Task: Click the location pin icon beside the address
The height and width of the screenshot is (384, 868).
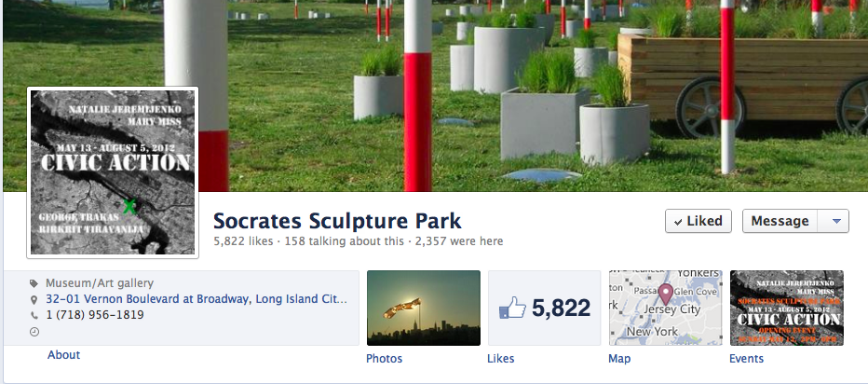Action: pos(34,300)
